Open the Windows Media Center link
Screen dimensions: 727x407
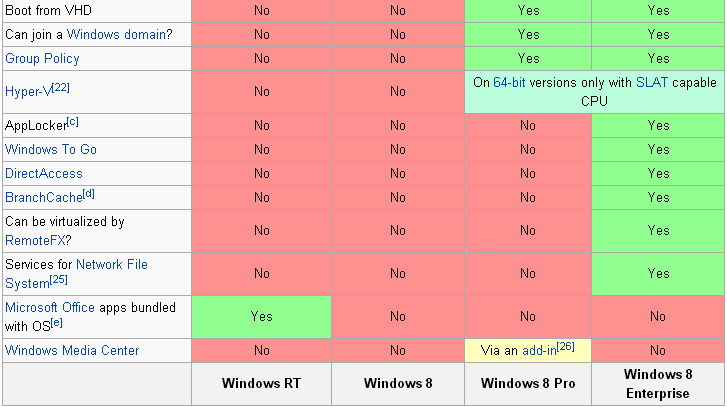pyautogui.click(x=72, y=350)
